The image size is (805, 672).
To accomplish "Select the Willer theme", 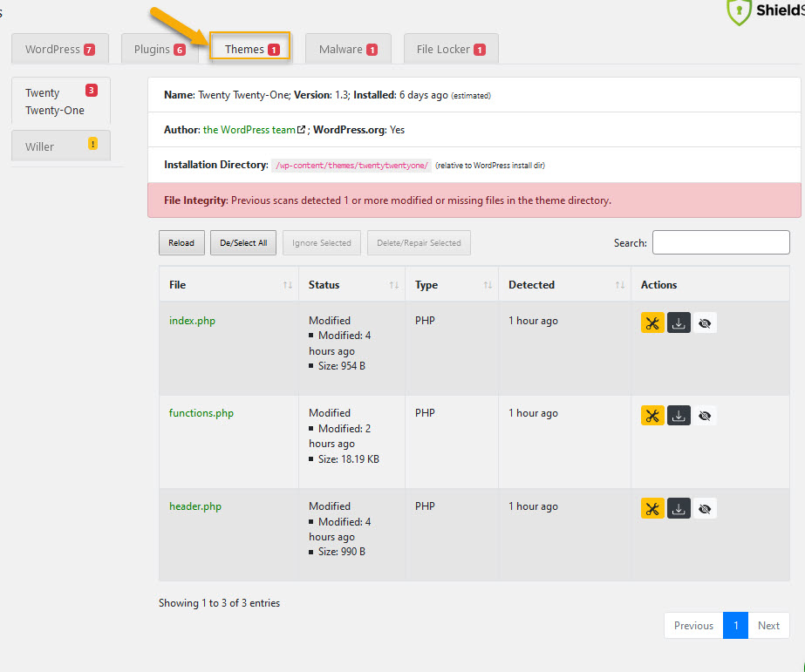I will 60,146.
